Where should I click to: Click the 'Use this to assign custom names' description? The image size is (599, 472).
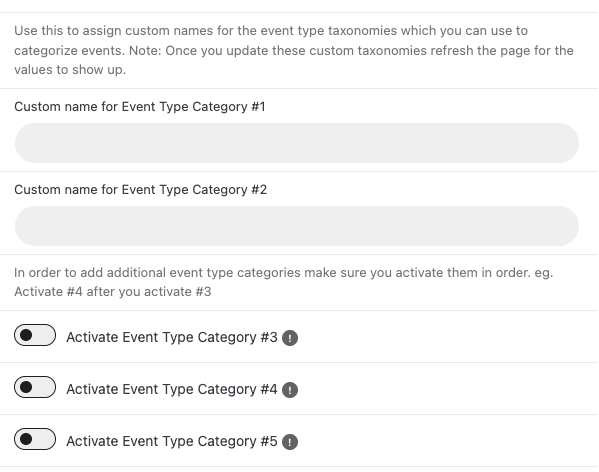[x=294, y=50]
